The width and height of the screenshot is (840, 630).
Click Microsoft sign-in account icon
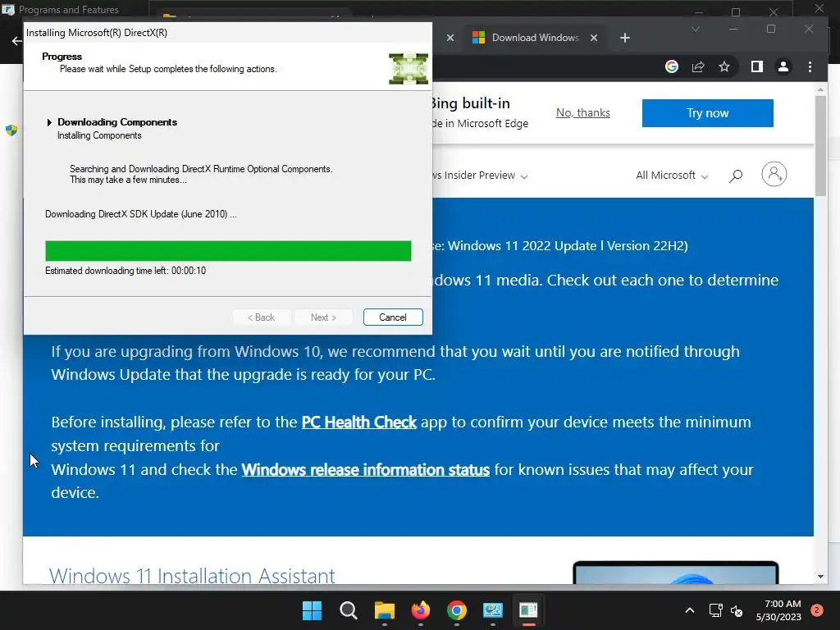tap(774, 174)
